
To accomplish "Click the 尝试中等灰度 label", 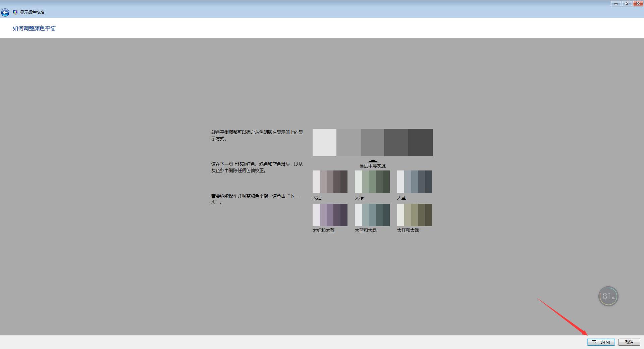I will tap(373, 166).
